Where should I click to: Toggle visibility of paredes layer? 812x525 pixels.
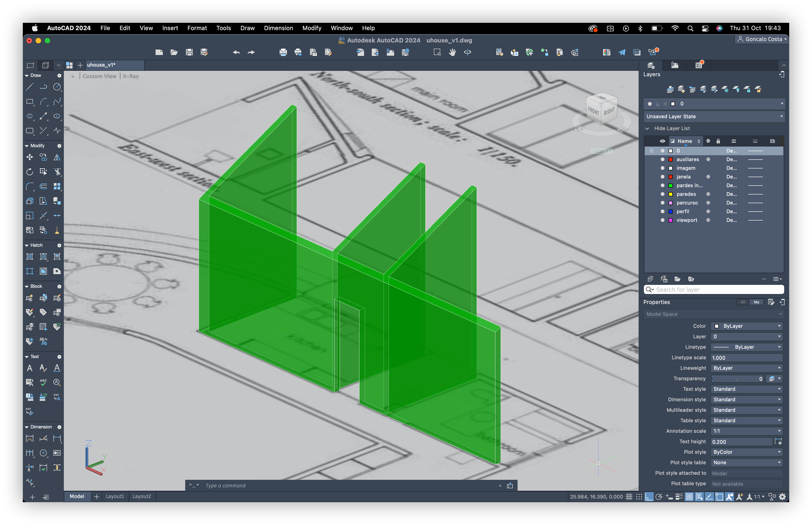pyautogui.click(x=662, y=194)
